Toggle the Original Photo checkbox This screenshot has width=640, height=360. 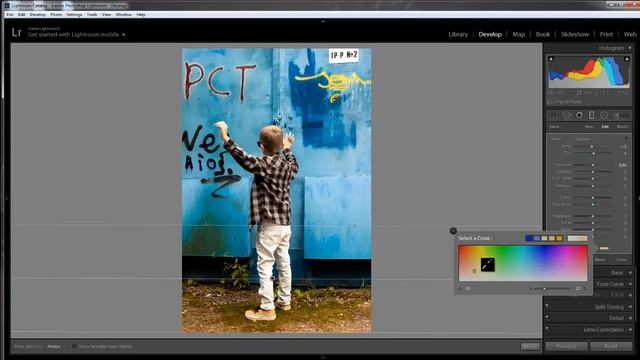(550, 102)
